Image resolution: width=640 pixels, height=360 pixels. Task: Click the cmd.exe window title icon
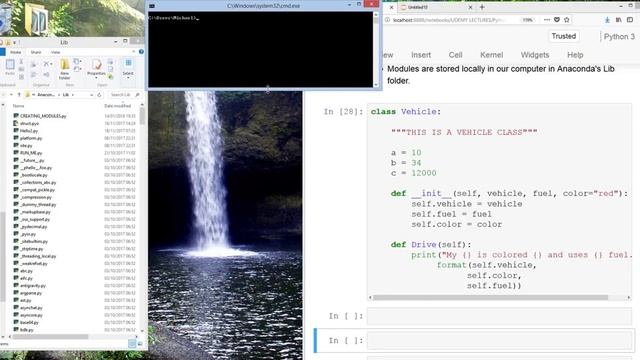click(152, 6)
